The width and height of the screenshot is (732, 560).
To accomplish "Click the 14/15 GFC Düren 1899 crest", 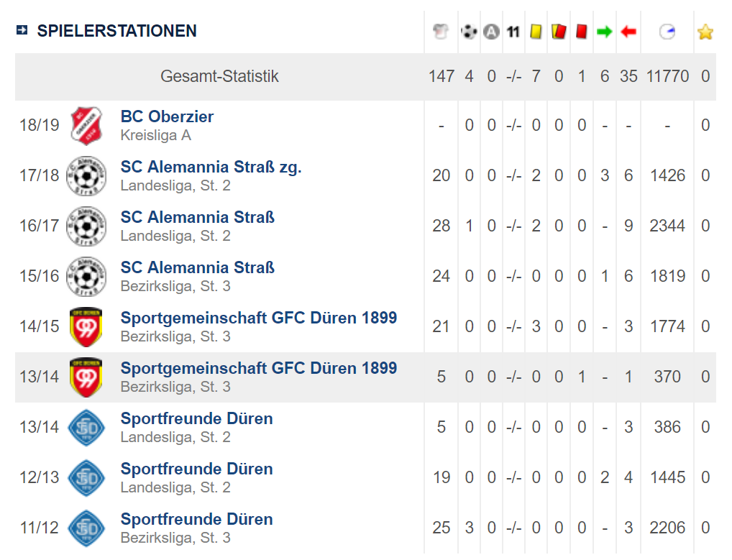I will tap(86, 326).
